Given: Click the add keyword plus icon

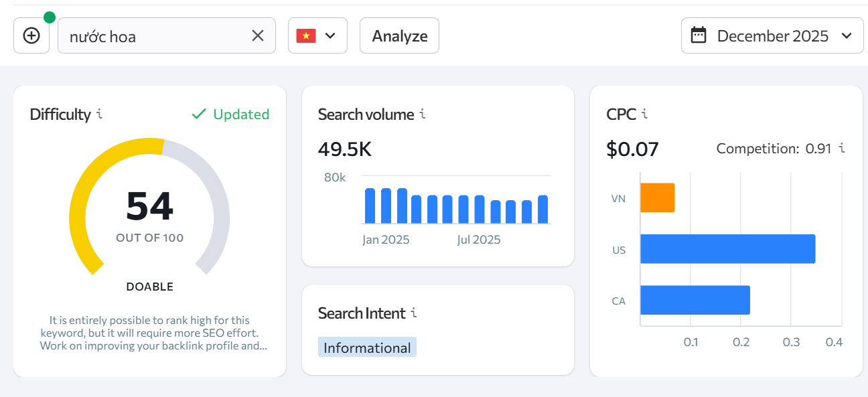Looking at the screenshot, I should click(31, 35).
